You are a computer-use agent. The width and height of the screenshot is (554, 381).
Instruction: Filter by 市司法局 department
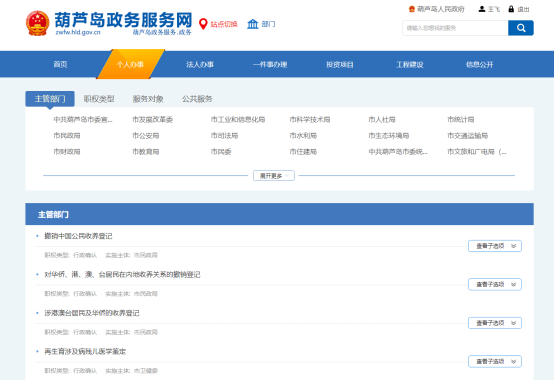[x=224, y=136]
